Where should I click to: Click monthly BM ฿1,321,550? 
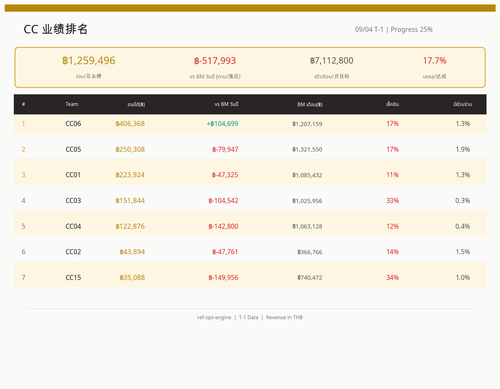tap(307, 150)
